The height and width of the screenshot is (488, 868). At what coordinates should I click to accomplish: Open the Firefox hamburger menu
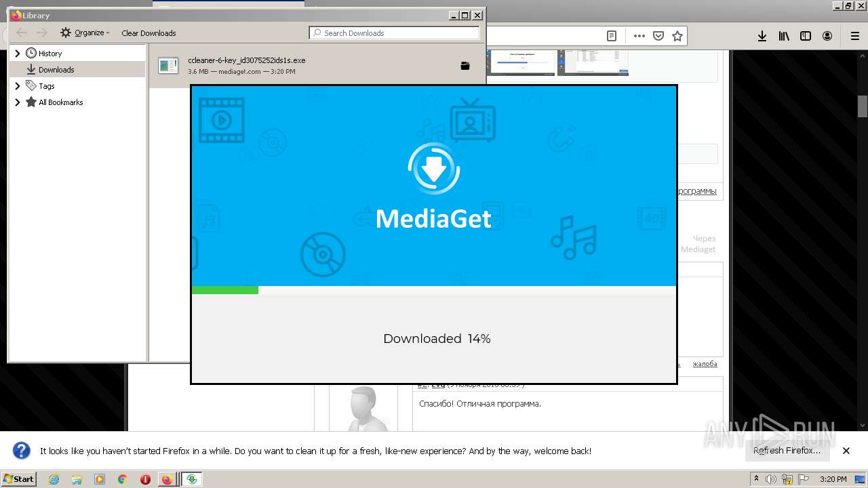(x=854, y=36)
